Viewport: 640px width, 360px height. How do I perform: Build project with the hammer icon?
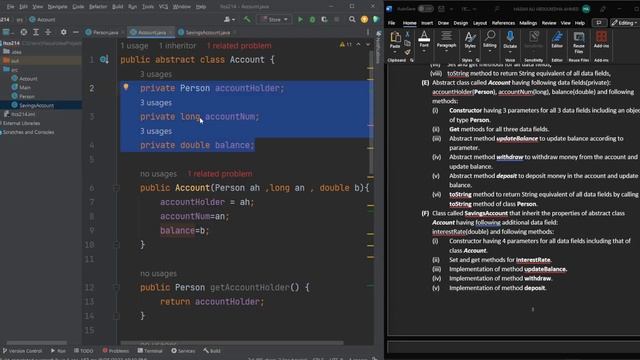tap(247, 19)
